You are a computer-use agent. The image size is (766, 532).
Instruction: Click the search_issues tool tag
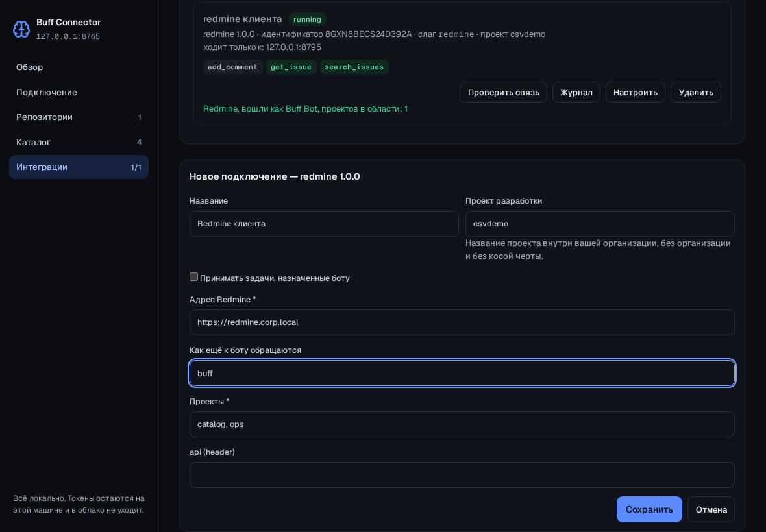coord(354,67)
